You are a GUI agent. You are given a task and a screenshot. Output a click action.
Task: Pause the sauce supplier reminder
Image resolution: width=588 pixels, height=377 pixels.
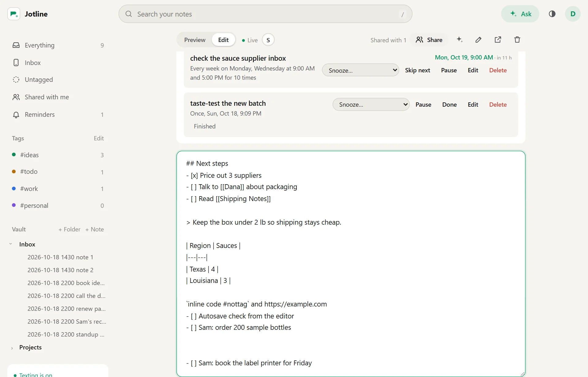point(449,70)
